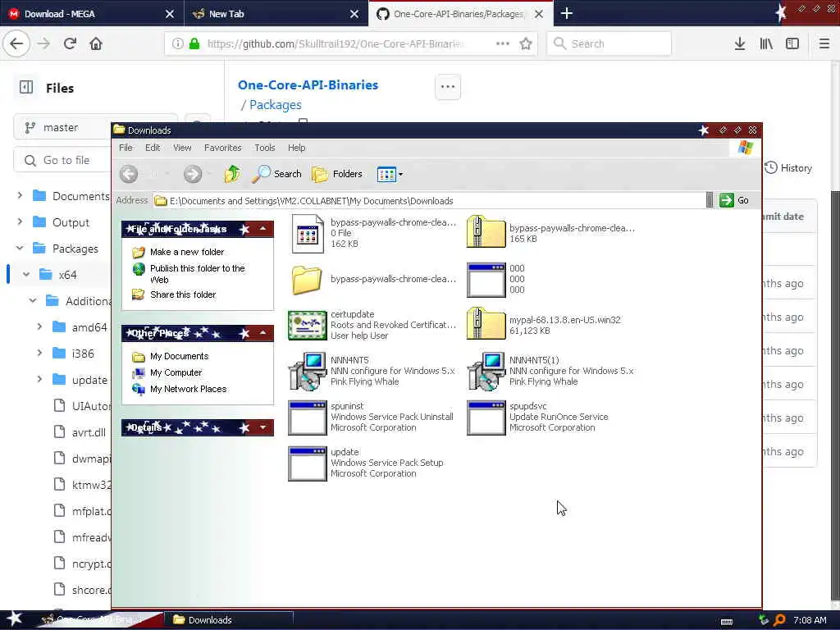Click Share this folder link

[x=183, y=294]
